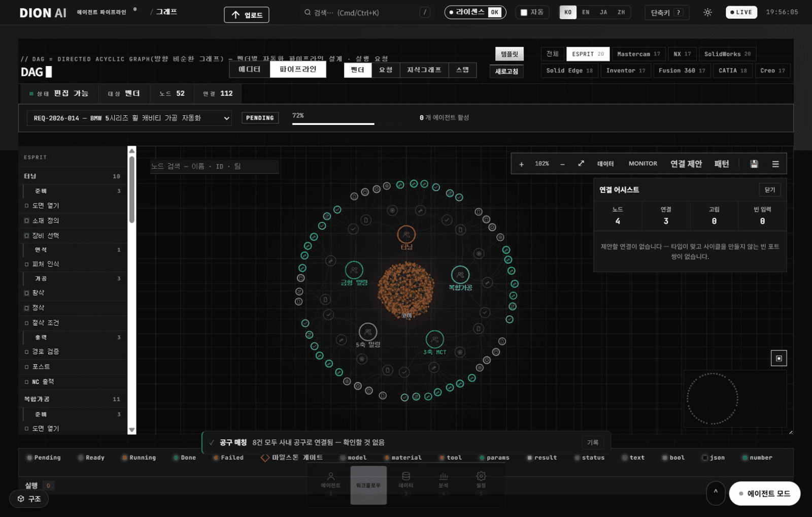Viewport: 812px width, 517px height.
Task: Click the 182% zoom level value
Action: pyautogui.click(x=542, y=164)
